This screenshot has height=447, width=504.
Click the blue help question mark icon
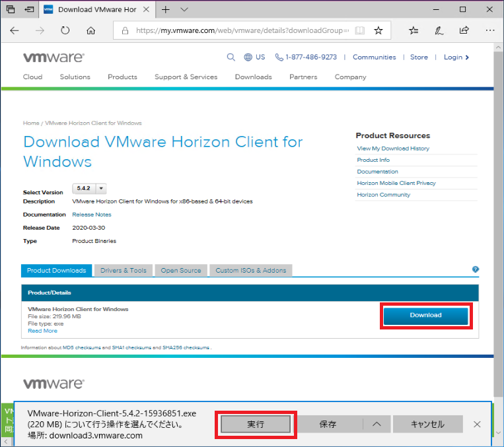476,269
